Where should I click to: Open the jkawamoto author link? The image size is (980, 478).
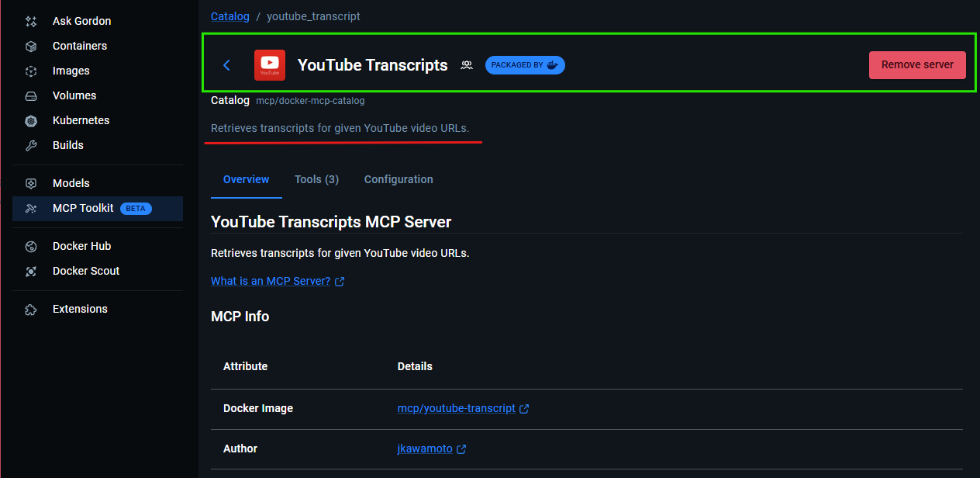[425, 449]
